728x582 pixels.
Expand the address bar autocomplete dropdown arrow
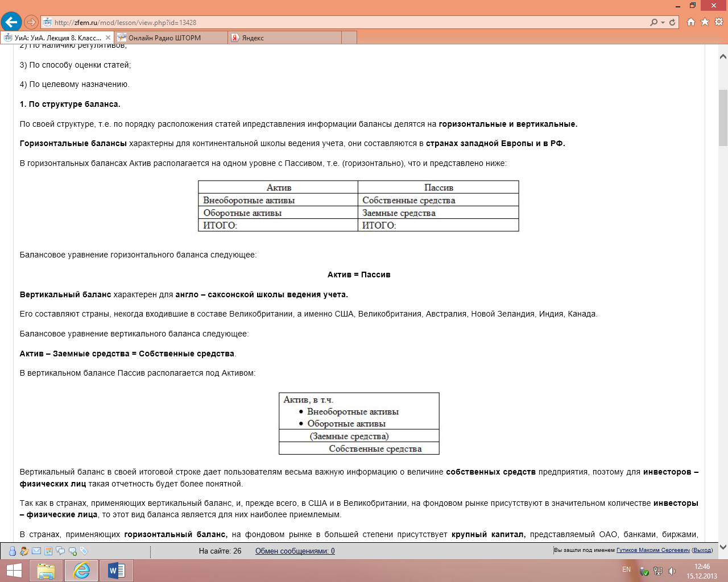tap(663, 23)
